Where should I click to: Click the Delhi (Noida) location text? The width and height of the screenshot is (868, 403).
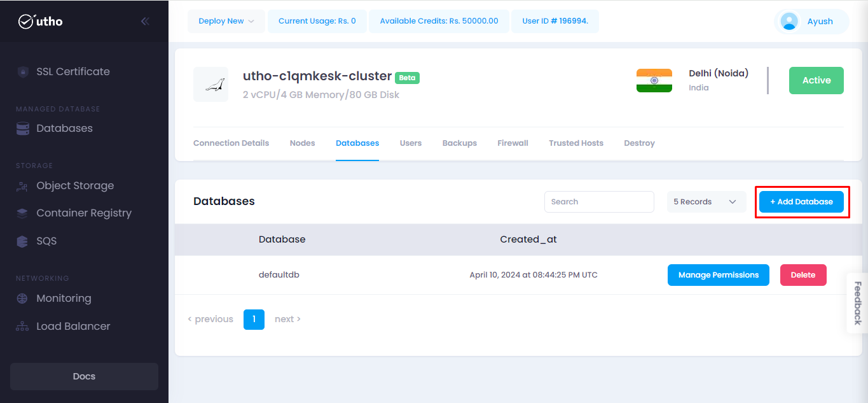[x=719, y=73]
